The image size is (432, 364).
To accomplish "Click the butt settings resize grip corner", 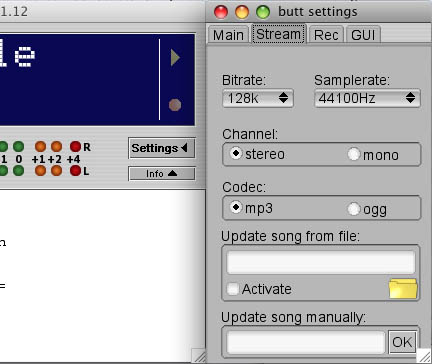I will pyautogui.click(x=425, y=356).
